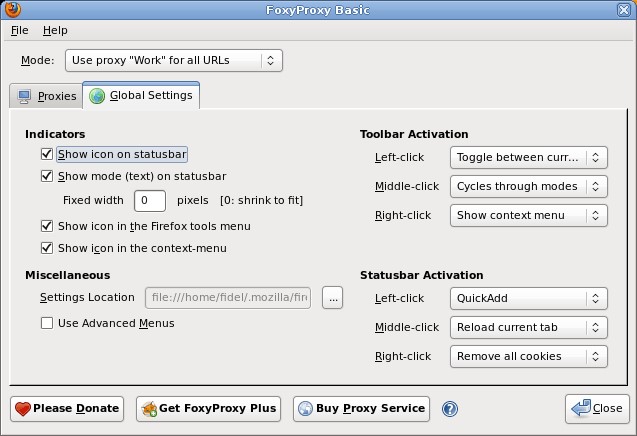This screenshot has width=637, height=436.
Task: Click the Settings Location label
Action: 87,297
